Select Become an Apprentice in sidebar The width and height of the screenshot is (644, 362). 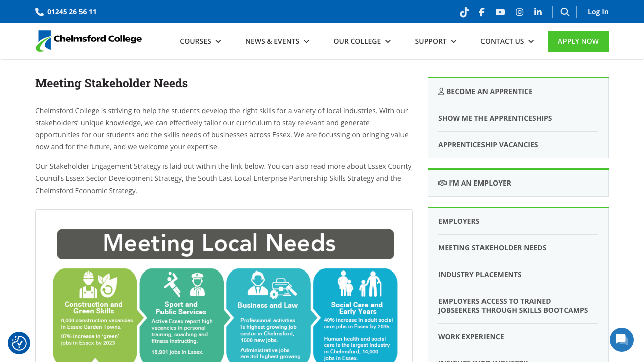485,92
